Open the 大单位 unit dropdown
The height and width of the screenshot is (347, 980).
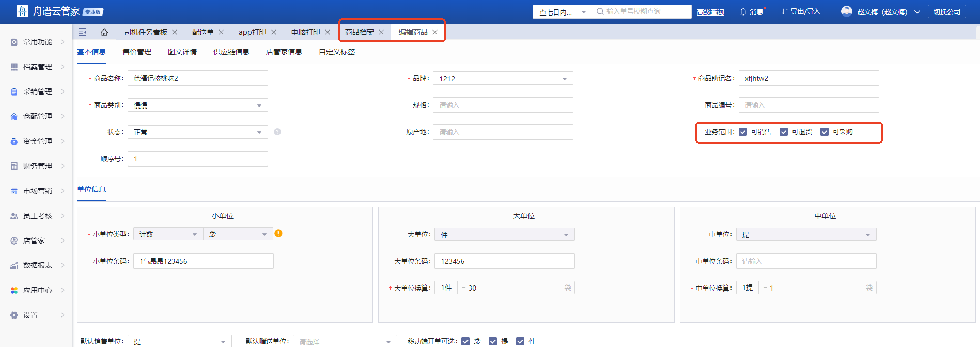(504, 235)
